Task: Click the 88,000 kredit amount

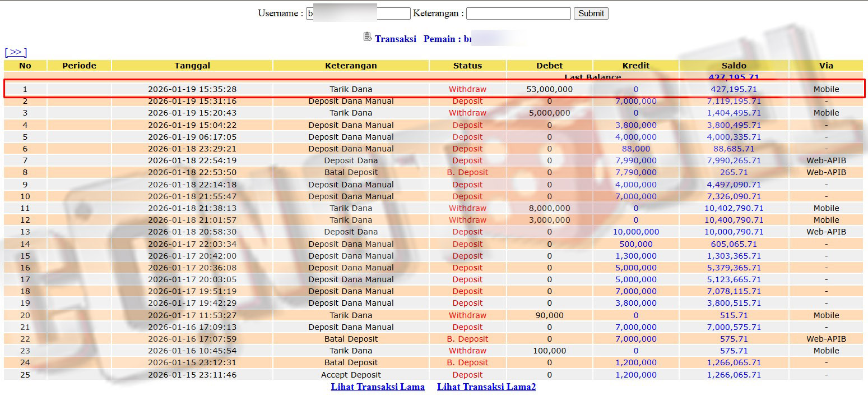Action: (x=635, y=149)
